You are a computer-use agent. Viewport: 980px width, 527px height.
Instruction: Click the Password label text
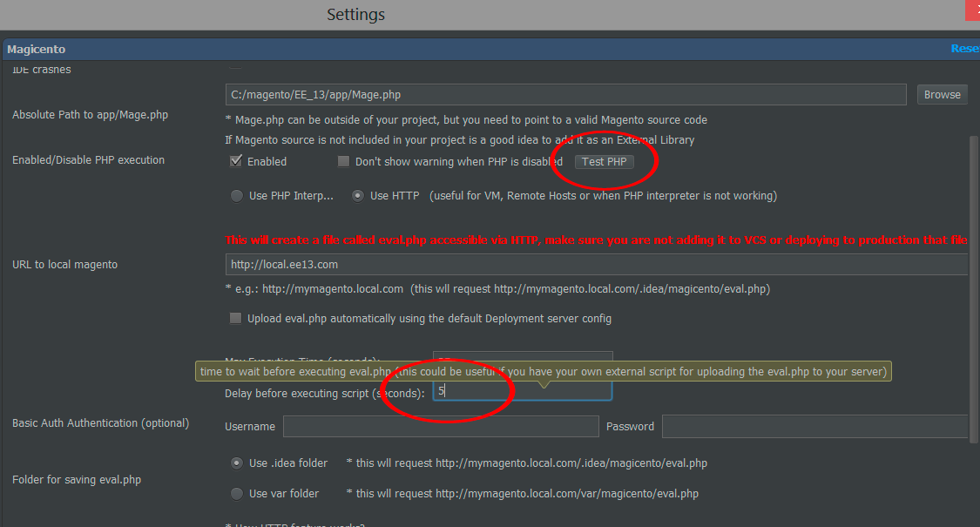pyautogui.click(x=630, y=426)
